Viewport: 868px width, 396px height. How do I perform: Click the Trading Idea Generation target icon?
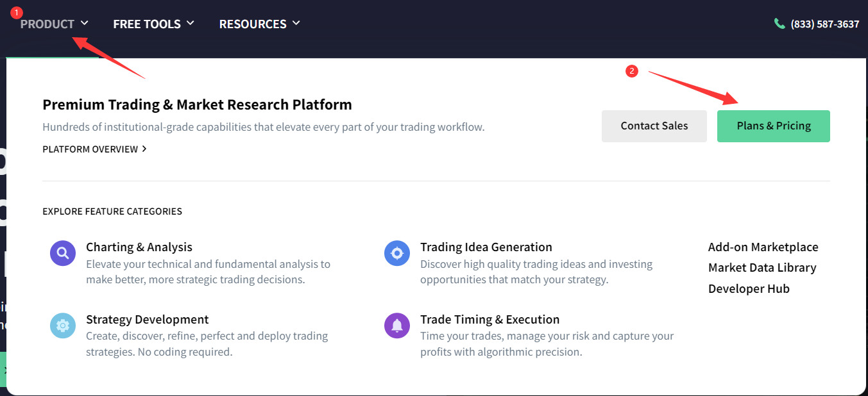point(396,253)
